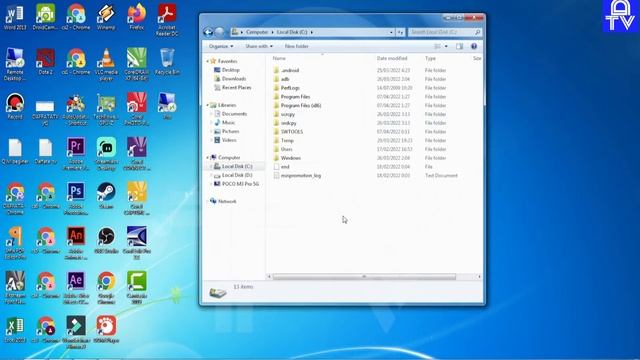Open the change view options arrow
This screenshot has width=640, height=360.
(446, 46)
